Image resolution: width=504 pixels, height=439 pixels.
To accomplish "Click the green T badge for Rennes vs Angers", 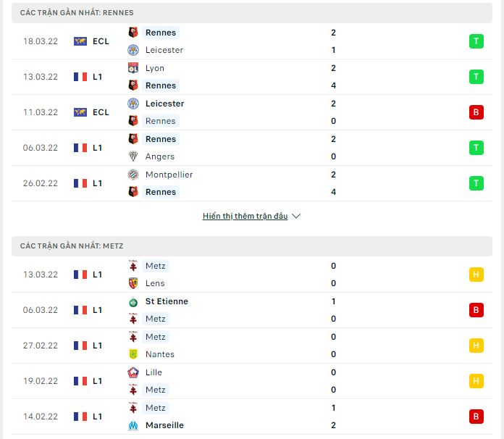I will click(476, 148).
